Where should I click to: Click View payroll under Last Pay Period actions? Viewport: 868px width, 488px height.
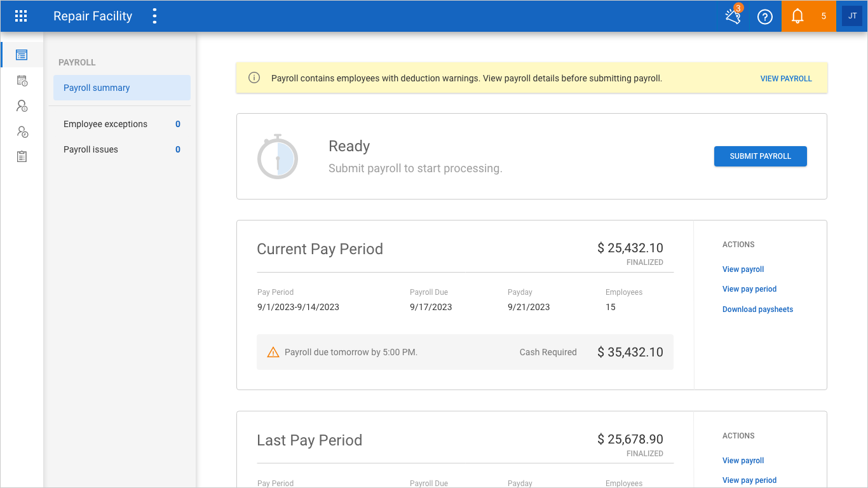point(743,461)
